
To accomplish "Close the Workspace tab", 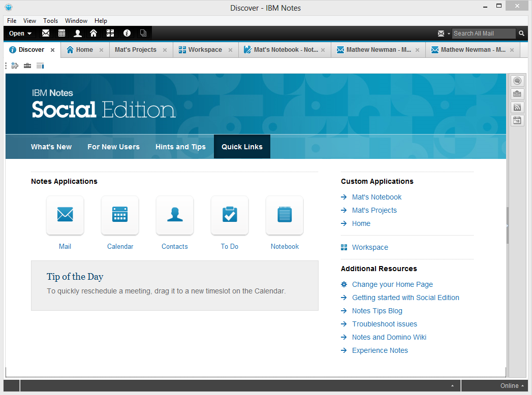I will tap(230, 50).
